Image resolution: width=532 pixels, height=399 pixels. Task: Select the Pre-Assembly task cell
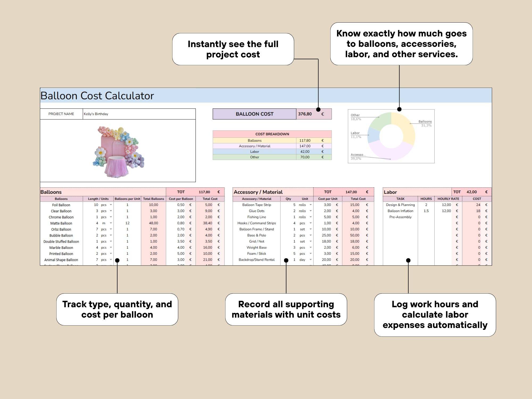click(400, 217)
